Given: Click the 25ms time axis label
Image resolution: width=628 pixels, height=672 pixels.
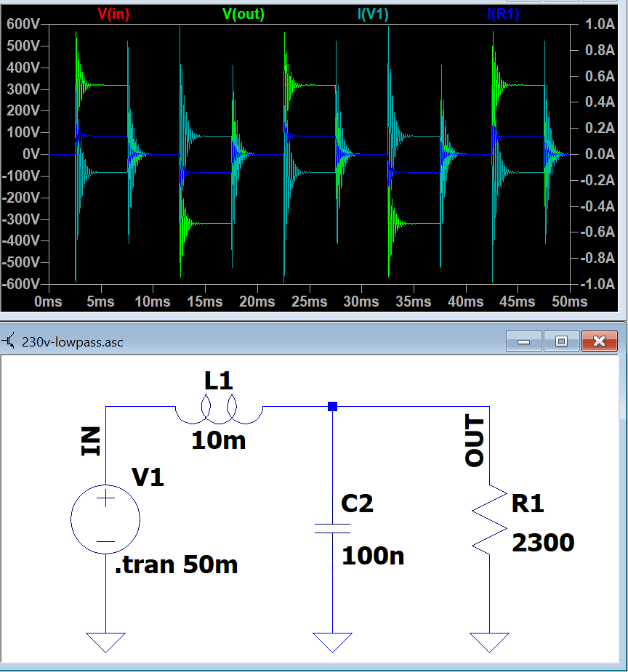Looking at the screenshot, I should coord(310,301).
